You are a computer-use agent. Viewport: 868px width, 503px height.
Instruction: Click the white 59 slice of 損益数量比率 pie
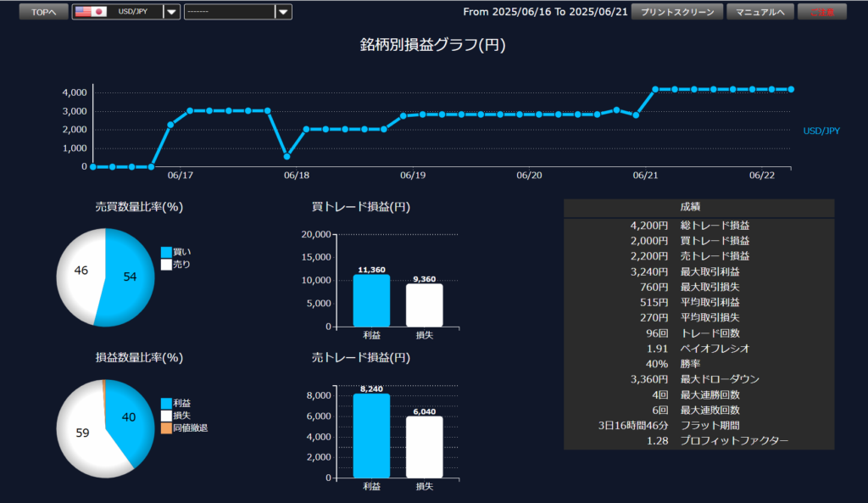pos(81,433)
